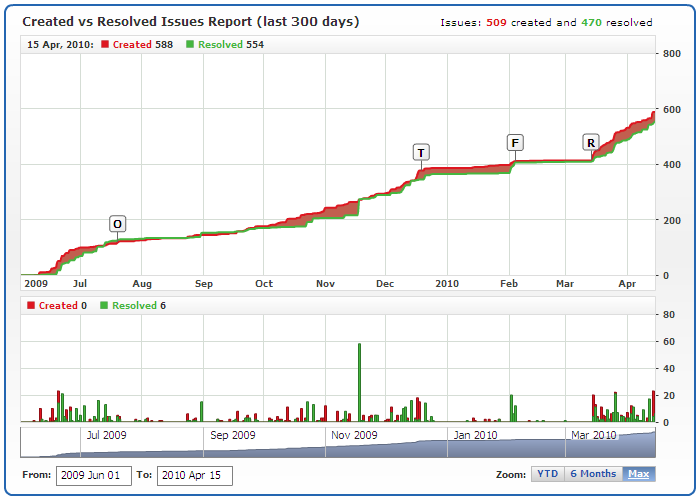Jump to Sep 2009 in range selector
700x500 pixels.
pos(232,435)
